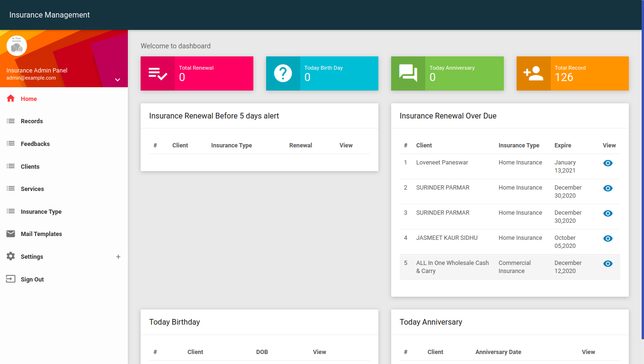Click the Today Anniversary chat bubbles icon

[408, 73]
